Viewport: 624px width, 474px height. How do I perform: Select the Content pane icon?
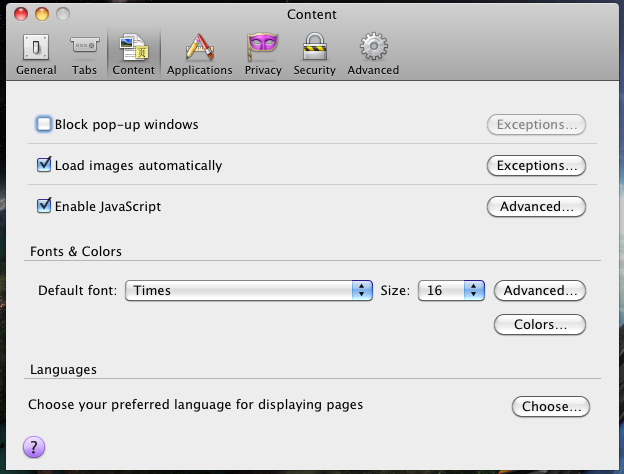133,47
